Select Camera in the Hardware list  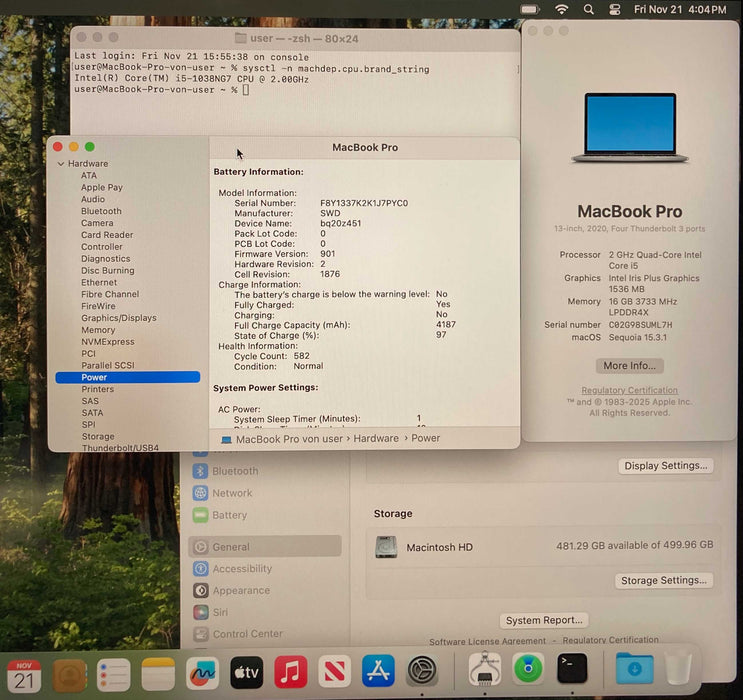point(97,223)
